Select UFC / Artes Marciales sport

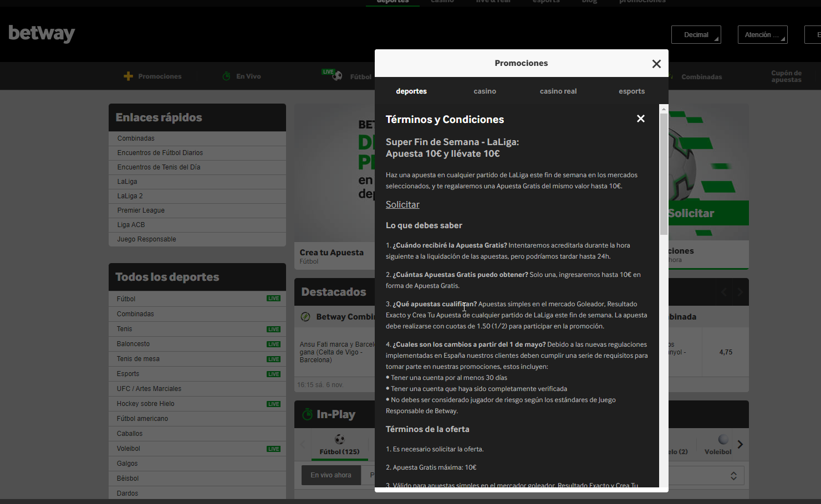tap(197, 389)
